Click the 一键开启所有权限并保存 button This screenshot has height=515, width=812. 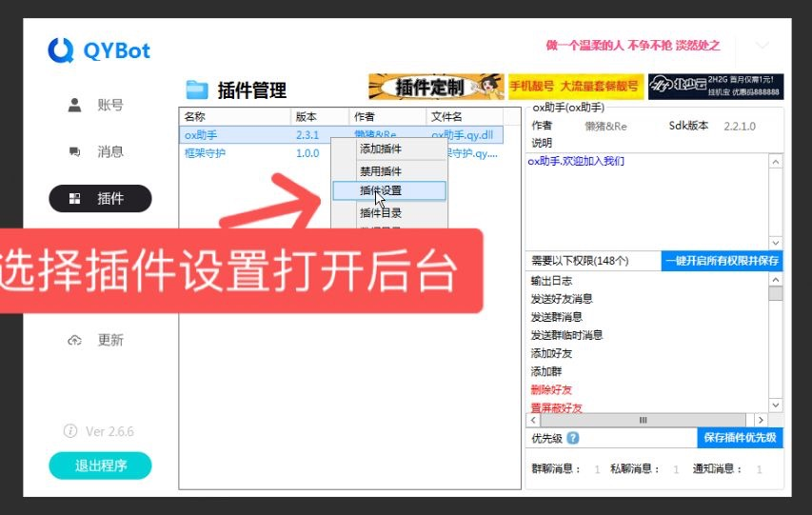(722, 261)
